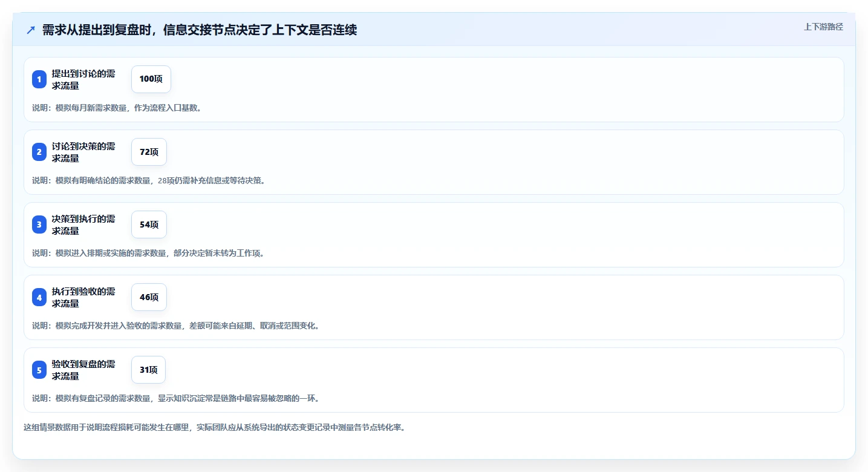Click the 提出到讨论的需求流量 label
The image size is (868, 472).
[83, 79]
